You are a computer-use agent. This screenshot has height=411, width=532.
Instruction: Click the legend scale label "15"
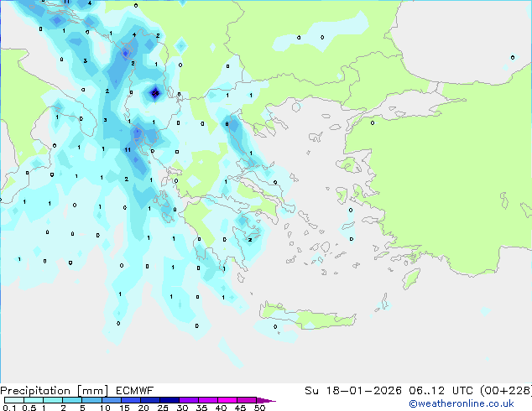[x=124, y=408]
